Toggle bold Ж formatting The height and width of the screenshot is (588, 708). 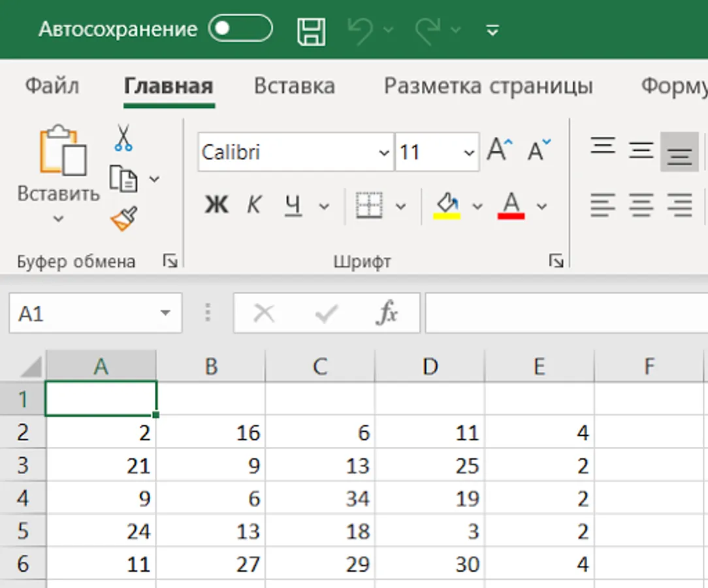(x=216, y=206)
